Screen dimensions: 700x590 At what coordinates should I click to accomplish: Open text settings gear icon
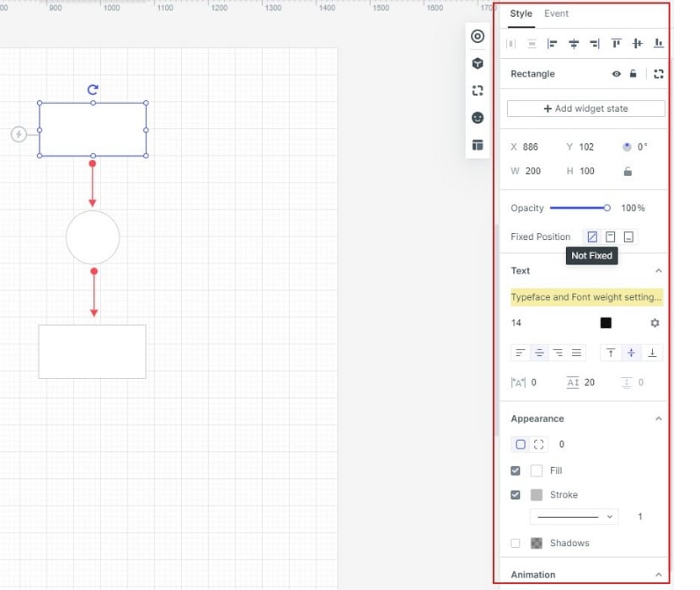tap(655, 323)
